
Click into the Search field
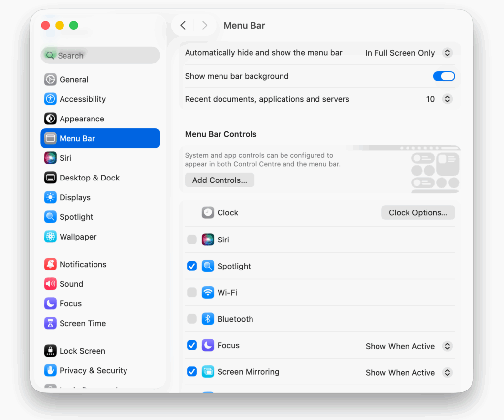pyautogui.click(x=100, y=55)
